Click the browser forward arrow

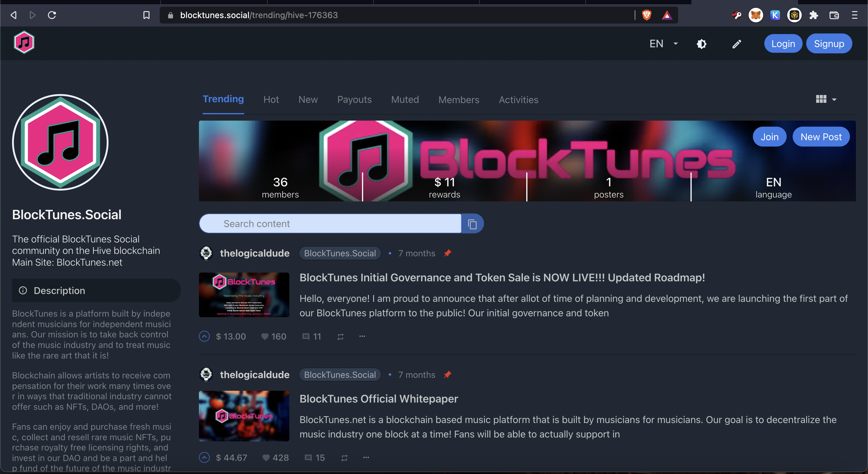[x=32, y=15]
